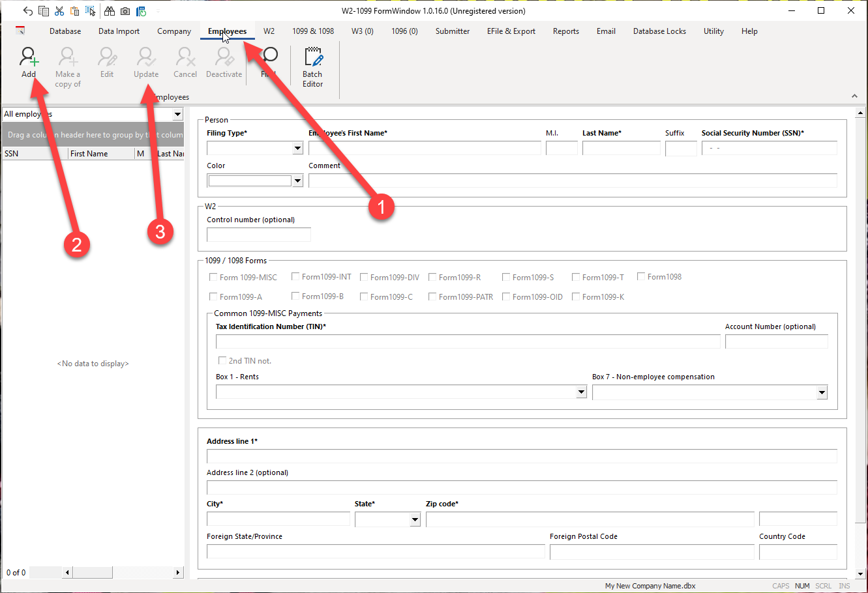Click the paste clipboard icon
The height and width of the screenshot is (593, 868).
pyautogui.click(x=75, y=11)
